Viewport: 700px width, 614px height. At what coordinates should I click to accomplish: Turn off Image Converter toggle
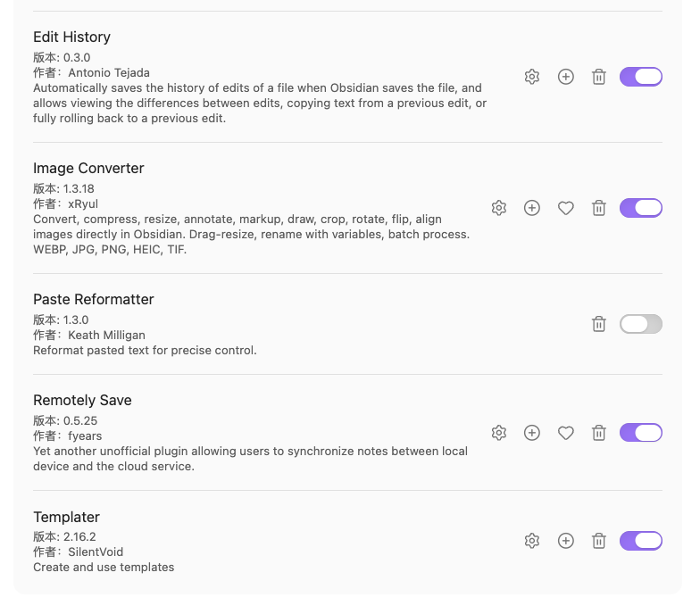(641, 208)
